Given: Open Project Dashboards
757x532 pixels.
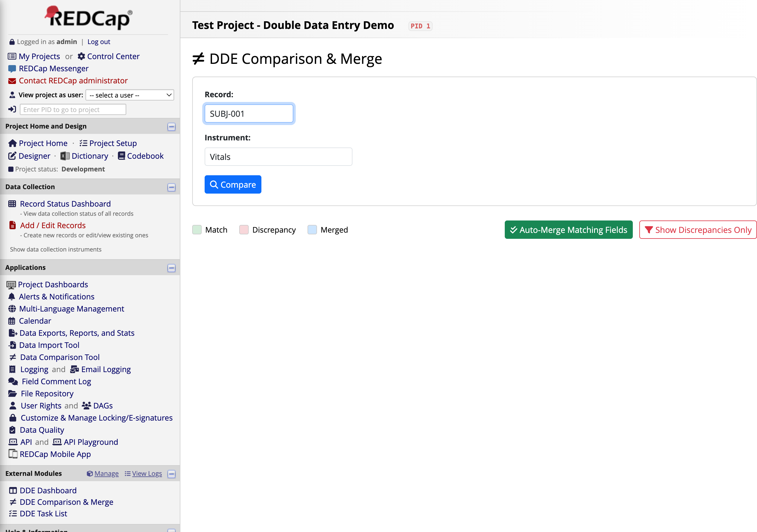Looking at the screenshot, I should coord(53,284).
